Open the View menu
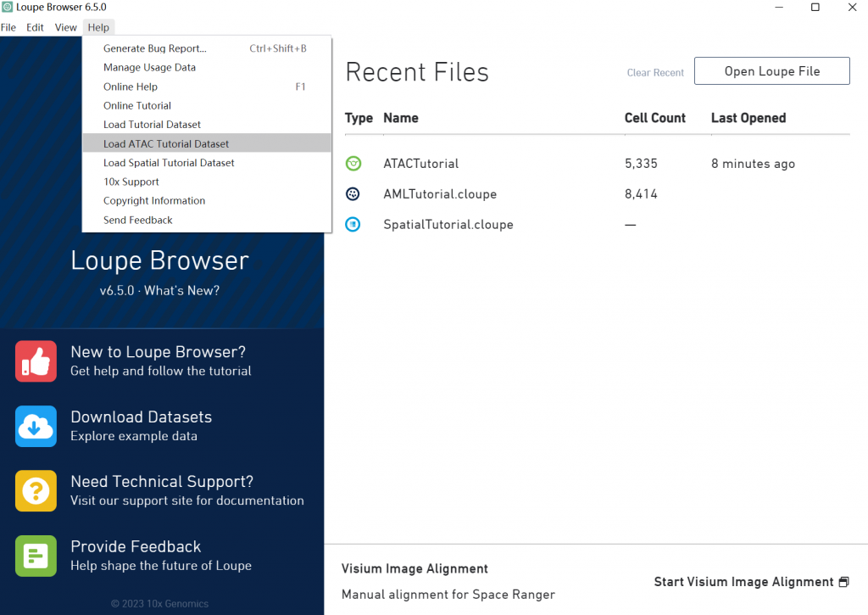The height and width of the screenshot is (615, 868). point(66,27)
